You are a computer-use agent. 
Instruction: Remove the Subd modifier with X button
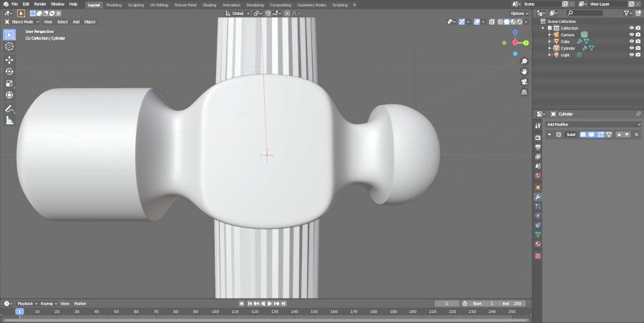coord(636,134)
